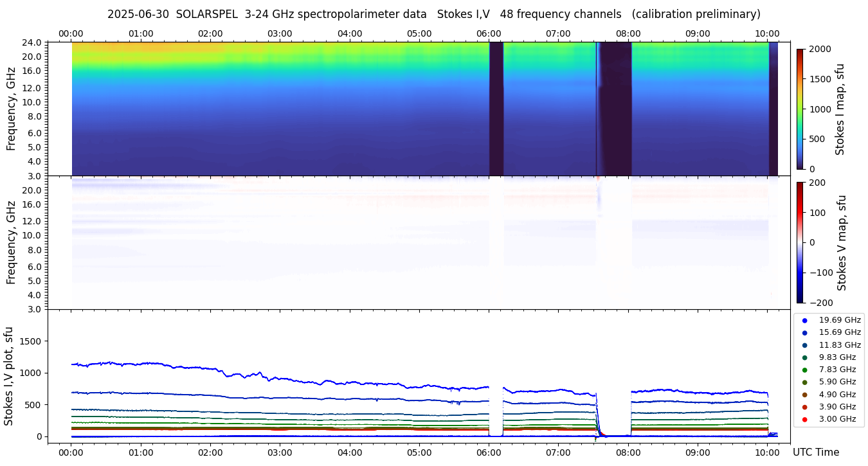The image size is (868, 466).
Task: Click the 19.69 GHz legend marker
Action: [x=804, y=320]
